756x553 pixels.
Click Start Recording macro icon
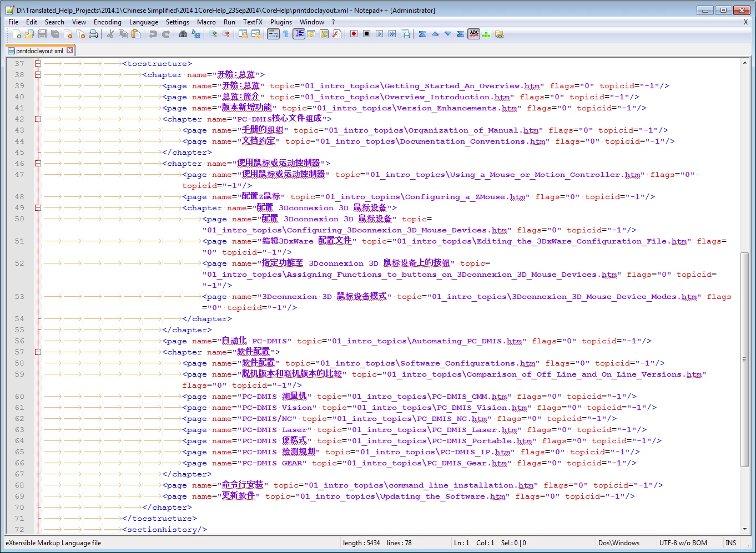pyautogui.click(x=354, y=34)
